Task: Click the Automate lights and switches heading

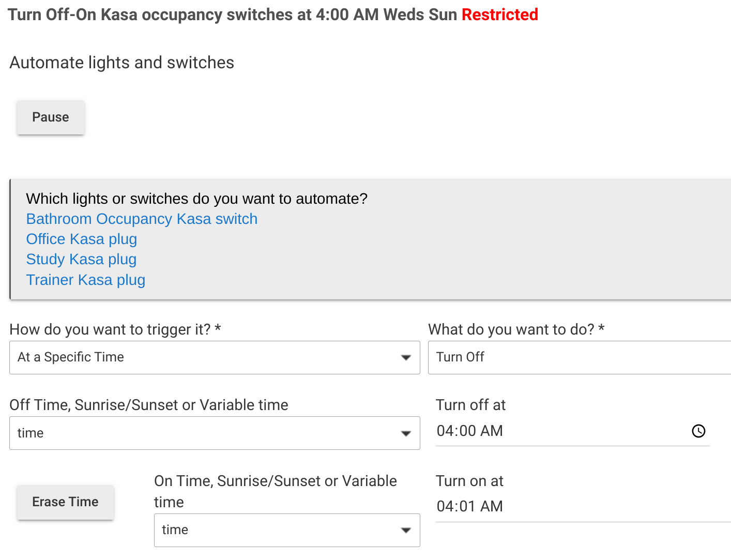Action: tap(122, 63)
